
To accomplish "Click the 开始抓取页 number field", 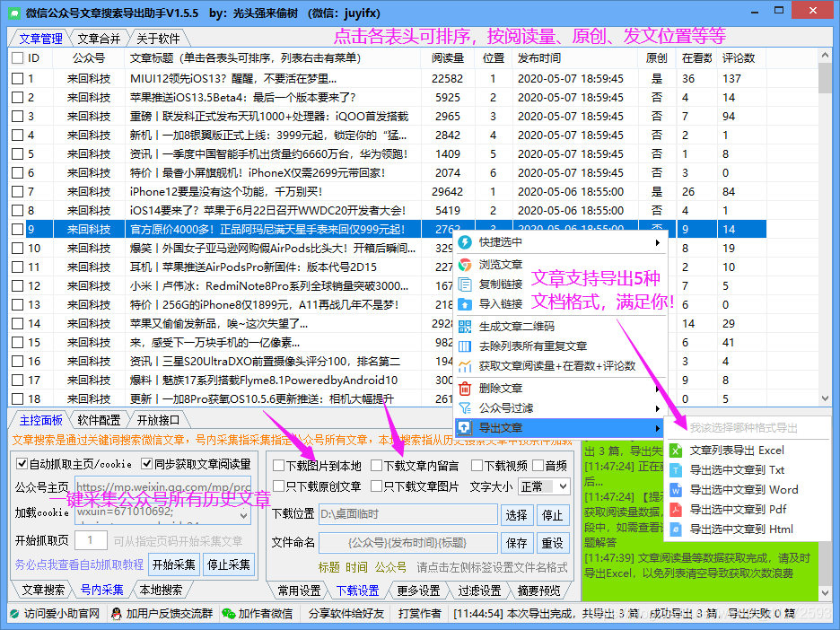I will 91,540.
